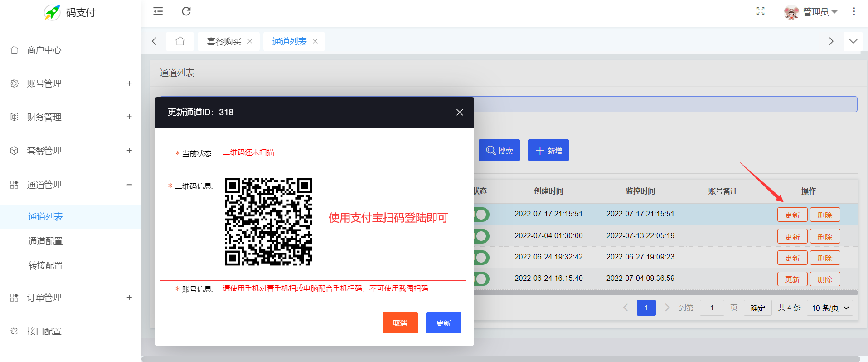Image resolution: width=868 pixels, height=362 pixels.
Task: Go to previous page arrow
Action: pos(626,308)
